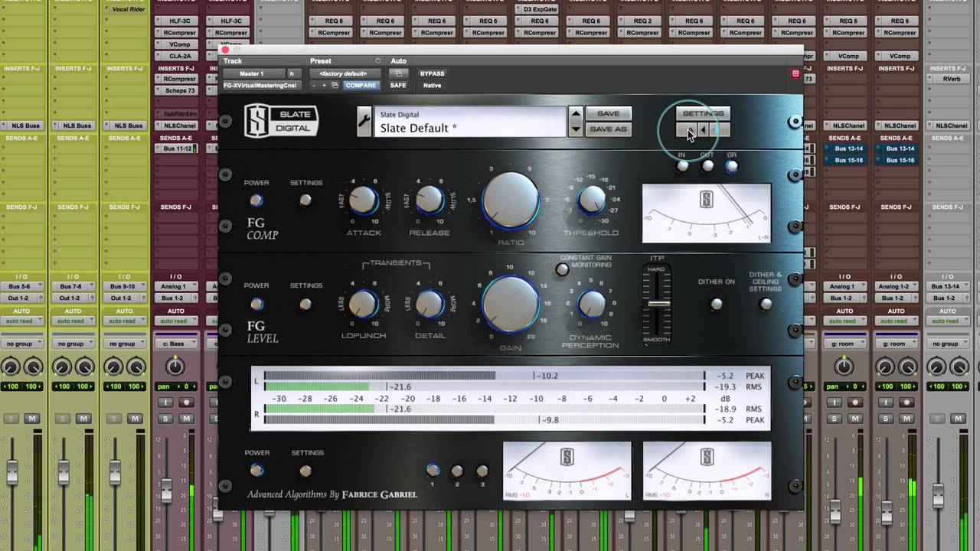Click the h button next to Master 1
Screen dimensions: 980x551
pos(291,73)
